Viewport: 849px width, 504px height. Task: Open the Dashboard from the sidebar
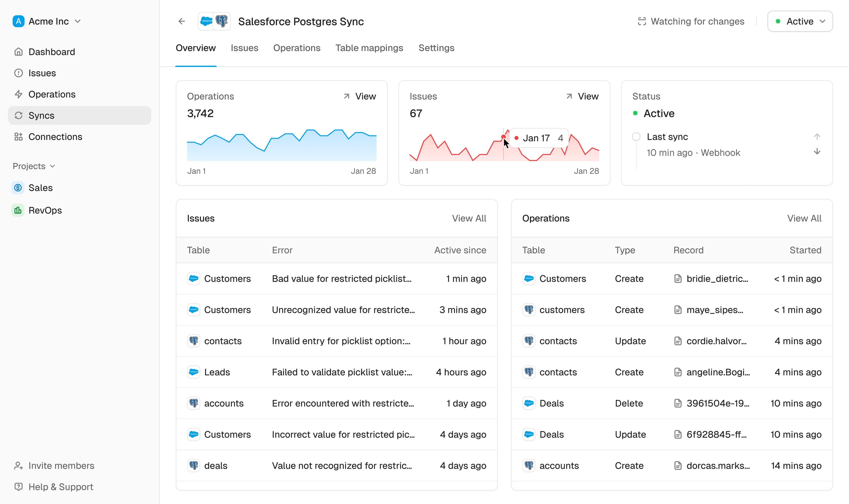pyautogui.click(x=19, y=52)
